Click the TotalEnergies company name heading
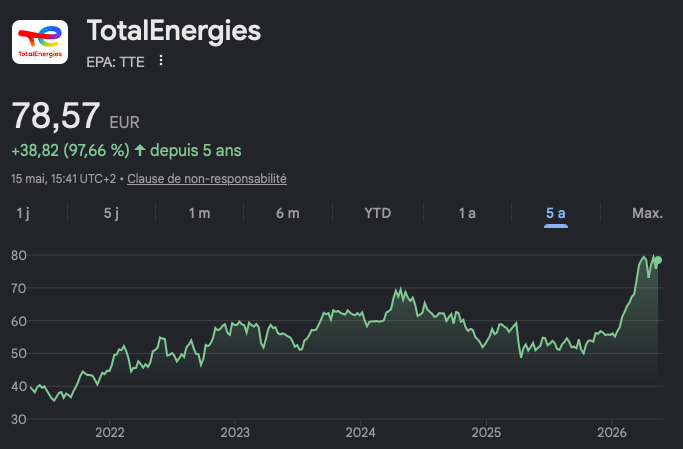683x449 pixels. pos(174,31)
